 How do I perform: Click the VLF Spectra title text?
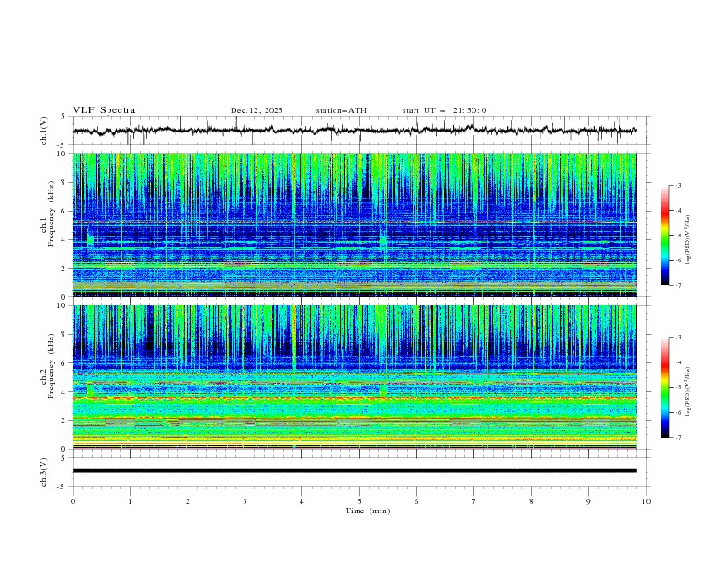coord(104,110)
